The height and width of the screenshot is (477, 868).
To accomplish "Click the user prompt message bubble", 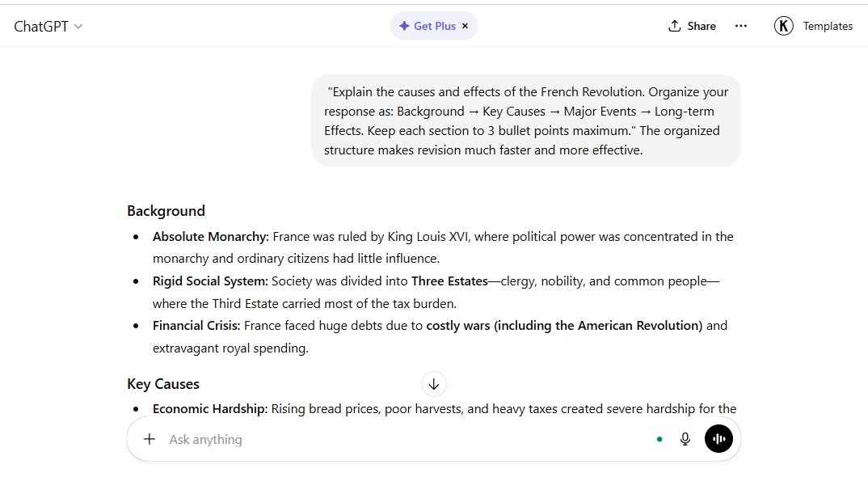I will pyautogui.click(x=526, y=120).
